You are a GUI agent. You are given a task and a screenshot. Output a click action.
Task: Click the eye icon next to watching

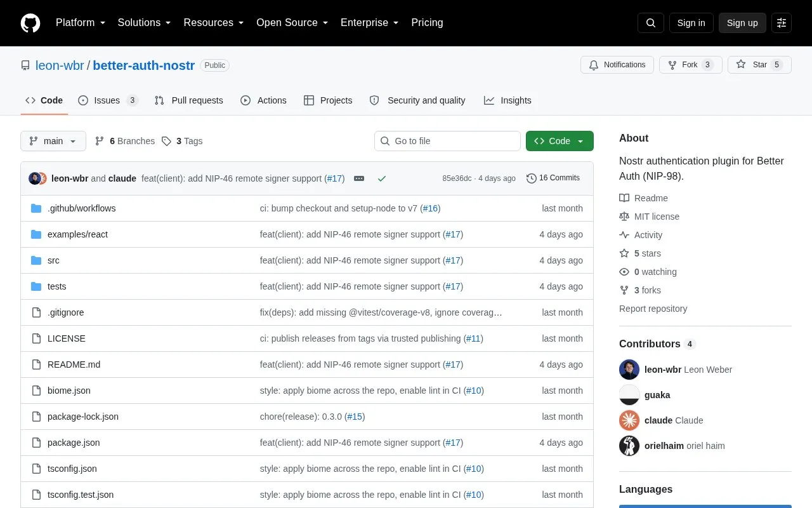point(624,272)
